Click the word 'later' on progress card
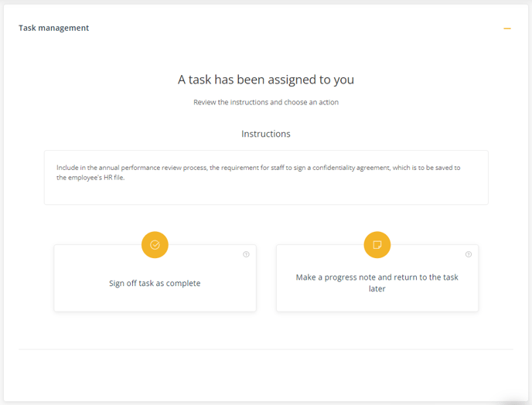This screenshot has height=405, width=532. click(377, 288)
